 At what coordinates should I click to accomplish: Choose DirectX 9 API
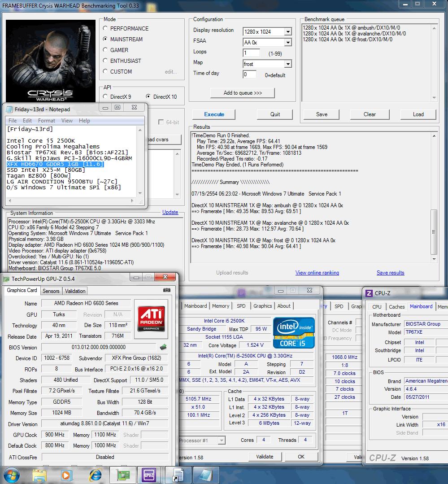pyautogui.click(x=105, y=96)
